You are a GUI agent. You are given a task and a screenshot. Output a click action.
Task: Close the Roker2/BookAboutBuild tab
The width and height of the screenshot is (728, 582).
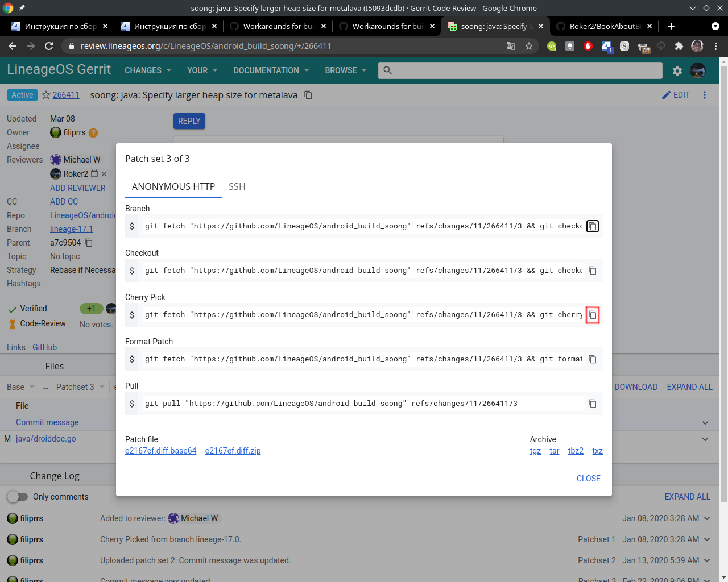[650, 26]
